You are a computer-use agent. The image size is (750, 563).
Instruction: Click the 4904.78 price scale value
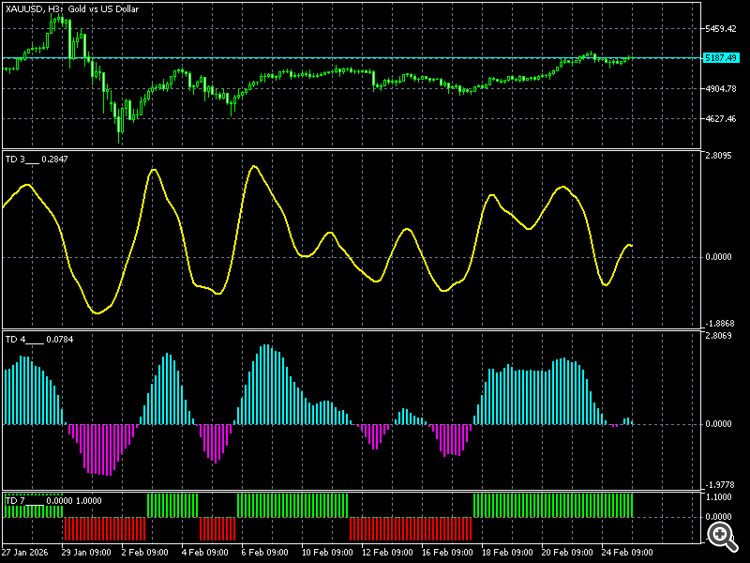(x=721, y=88)
